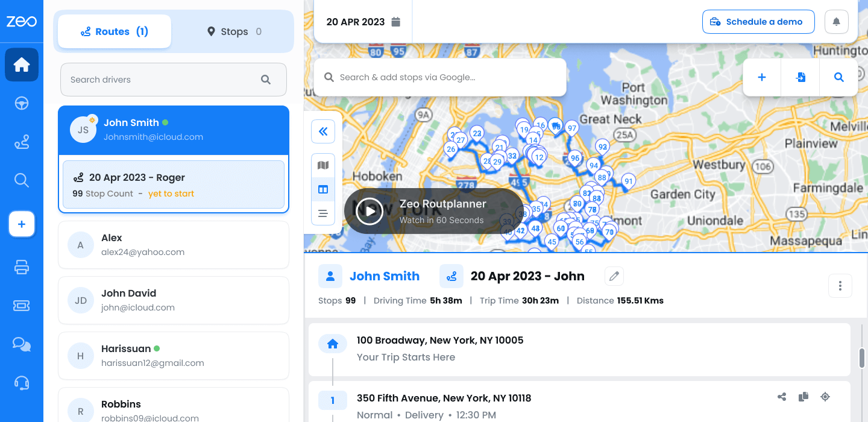
Task: Switch to the Routes tab
Action: (x=115, y=31)
